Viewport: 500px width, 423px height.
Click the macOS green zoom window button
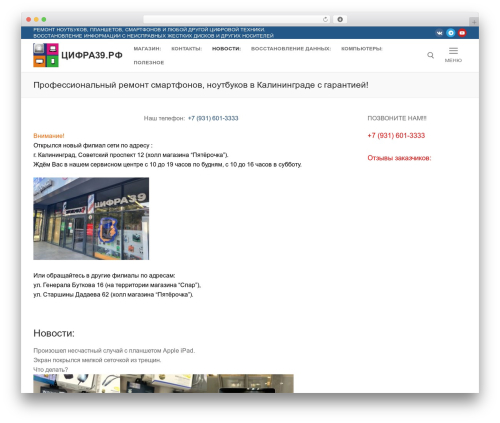44,19
